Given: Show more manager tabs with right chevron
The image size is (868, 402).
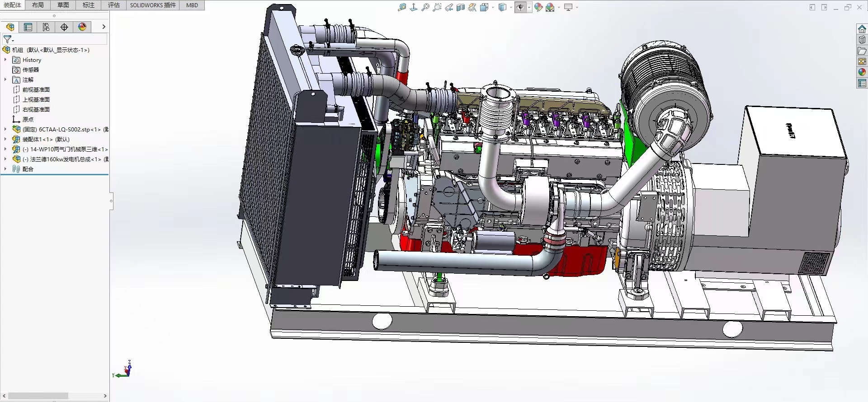Looking at the screenshot, I should 104,27.
